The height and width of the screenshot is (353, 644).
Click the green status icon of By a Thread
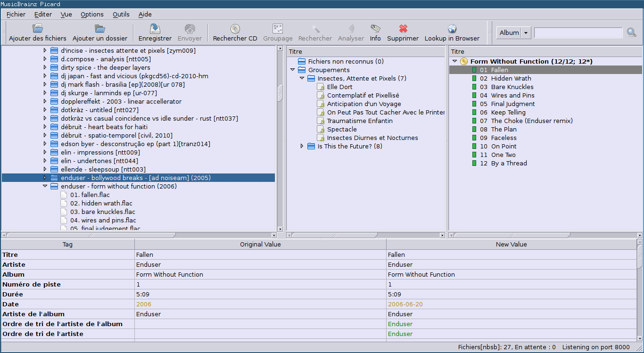point(474,163)
